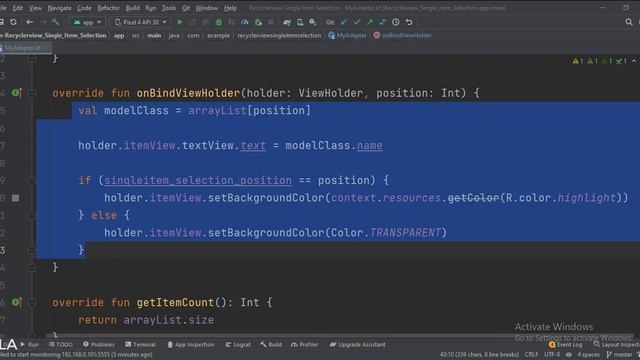Image resolution: width=640 pixels, height=360 pixels.
Task: Open the Code menu
Action: point(84,8)
